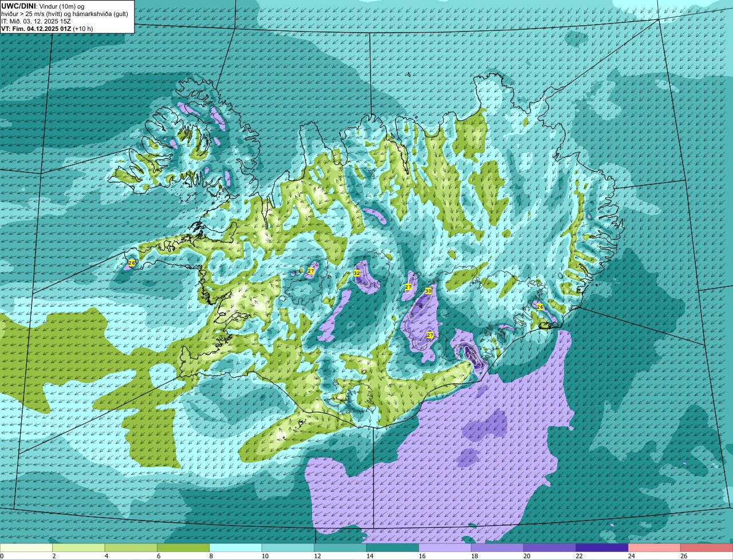
Task: Choose the 12–14 m/s teal legend swatch
Action: (x=341, y=547)
